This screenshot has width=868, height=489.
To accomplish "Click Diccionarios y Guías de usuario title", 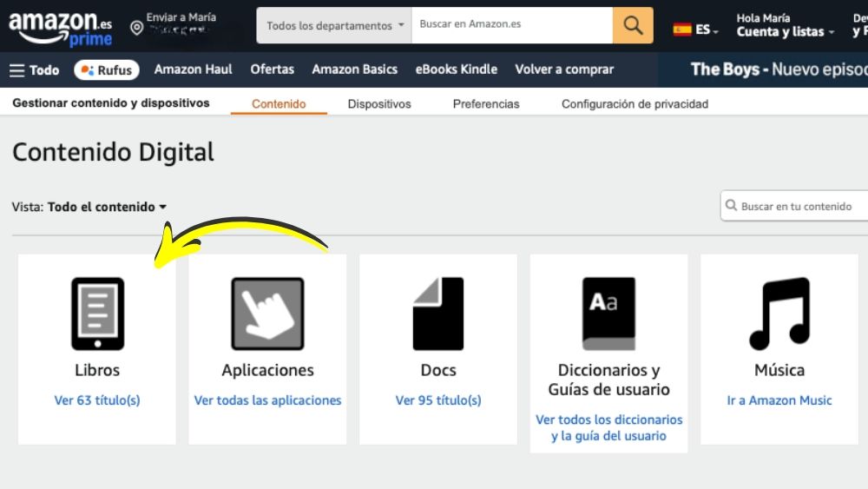I will click(609, 380).
